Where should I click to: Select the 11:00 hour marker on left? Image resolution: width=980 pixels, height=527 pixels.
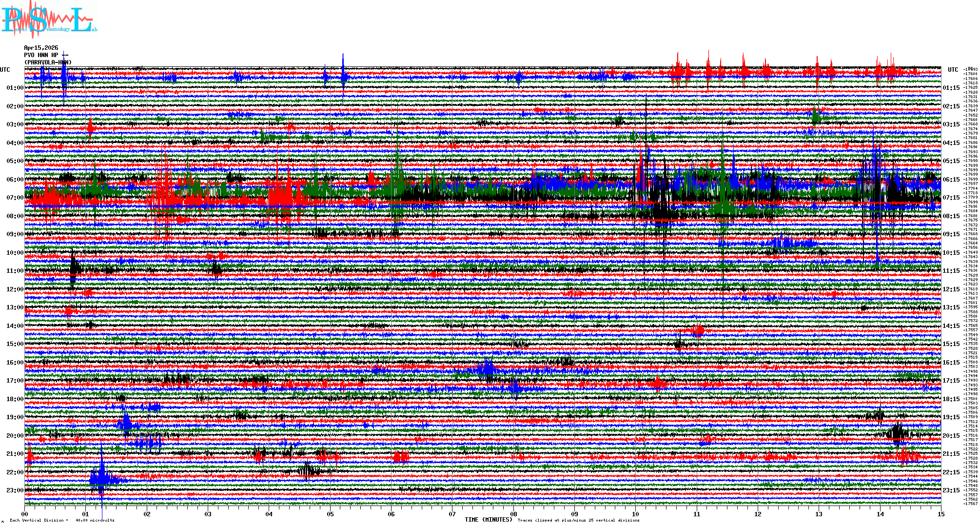[x=15, y=271]
